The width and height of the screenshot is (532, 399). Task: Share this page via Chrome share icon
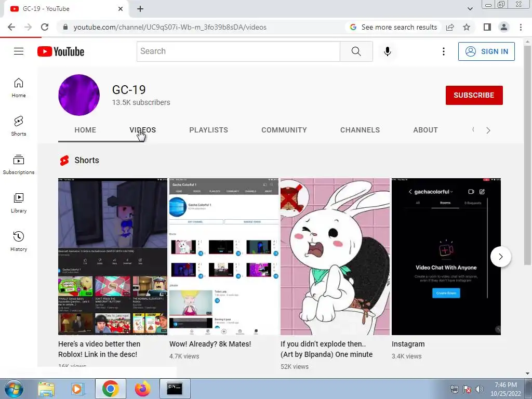click(450, 27)
